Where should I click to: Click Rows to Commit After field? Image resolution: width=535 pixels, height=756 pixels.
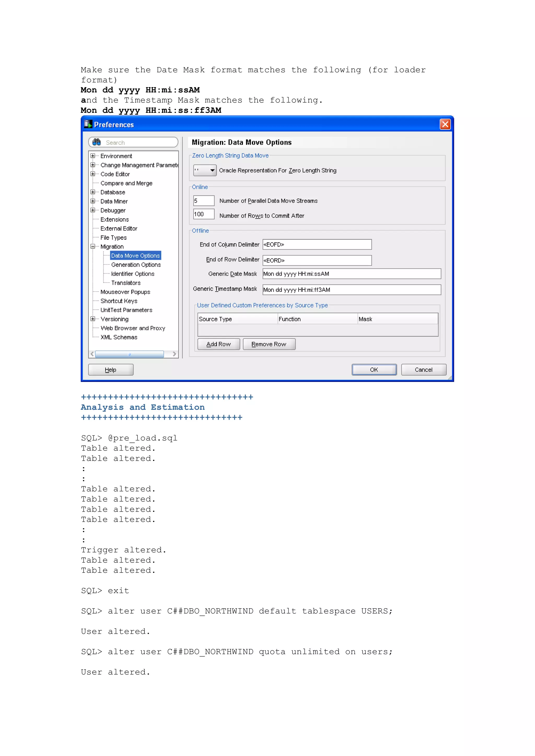pyautogui.click(x=203, y=214)
